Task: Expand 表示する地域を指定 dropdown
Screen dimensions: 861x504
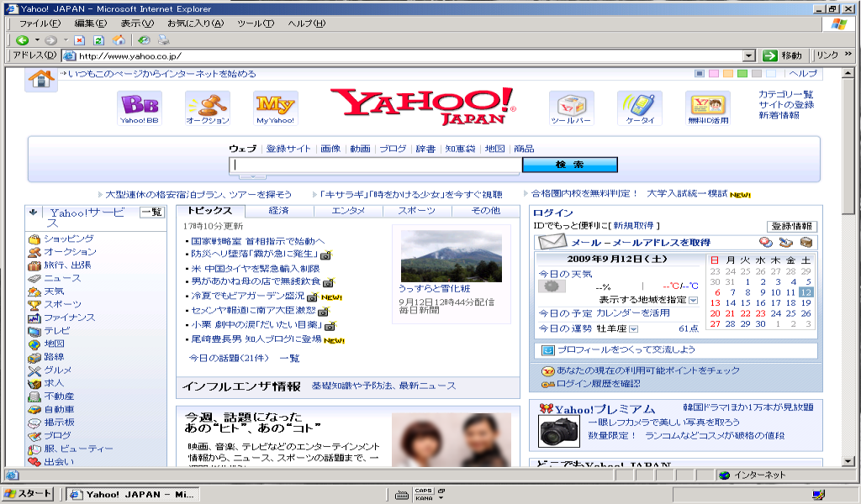Action: pos(693,300)
